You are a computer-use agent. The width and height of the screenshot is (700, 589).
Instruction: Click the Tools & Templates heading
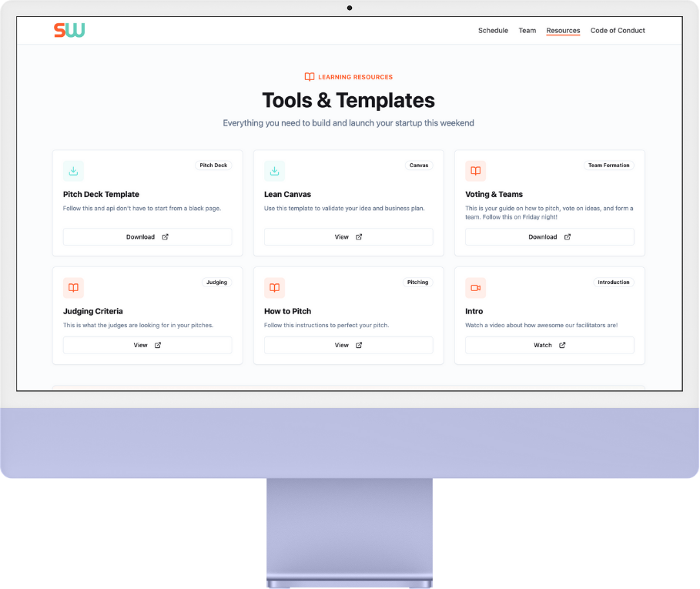coord(348,100)
